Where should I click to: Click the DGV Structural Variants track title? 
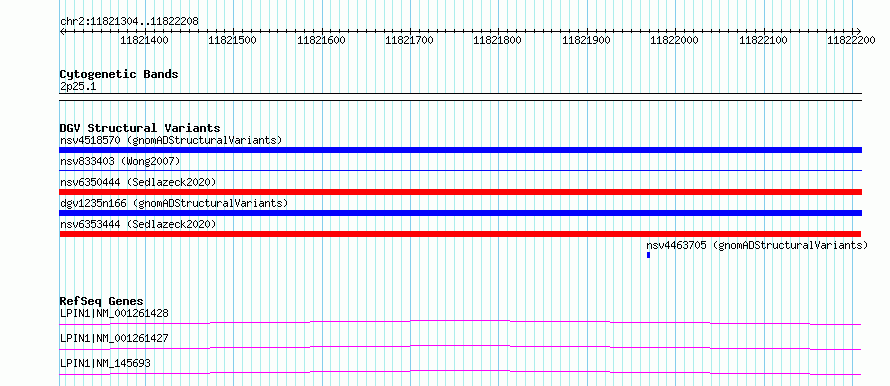pyautogui.click(x=140, y=128)
